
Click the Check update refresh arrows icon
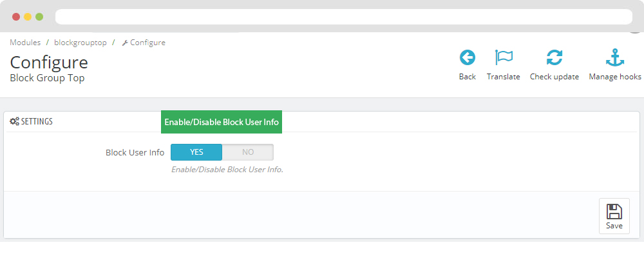pos(554,58)
